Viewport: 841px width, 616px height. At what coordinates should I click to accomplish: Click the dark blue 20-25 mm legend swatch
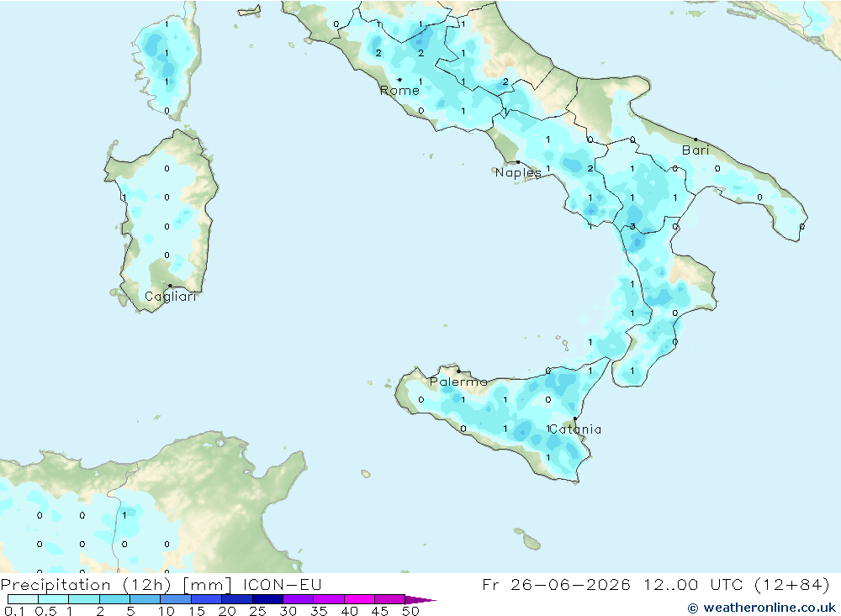[237, 599]
